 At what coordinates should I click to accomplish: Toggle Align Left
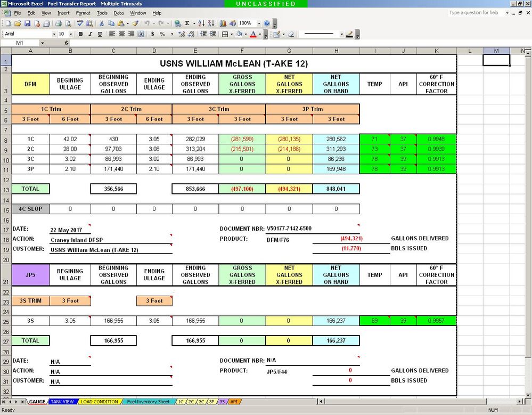click(x=112, y=34)
